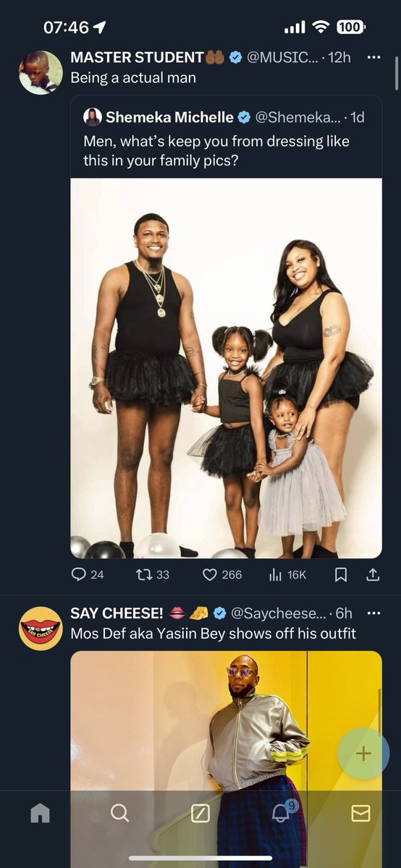
Task: Open the Grok slash icon tab
Action: point(200,814)
